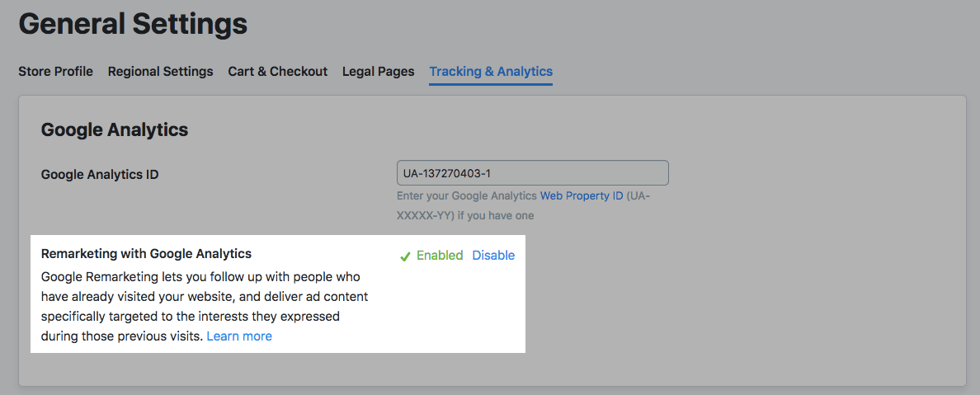Follow the Learn more link
This screenshot has height=395, width=980.
(x=239, y=336)
